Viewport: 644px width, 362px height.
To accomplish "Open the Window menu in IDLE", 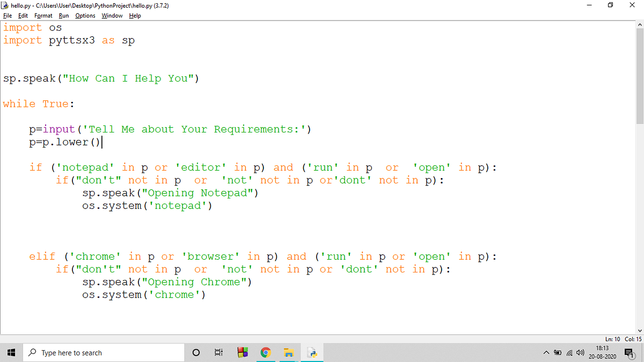I will 112,16.
